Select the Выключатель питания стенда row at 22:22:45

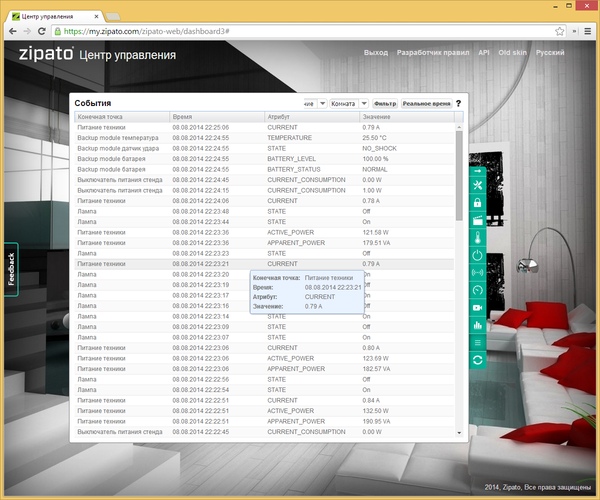(264, 432)
